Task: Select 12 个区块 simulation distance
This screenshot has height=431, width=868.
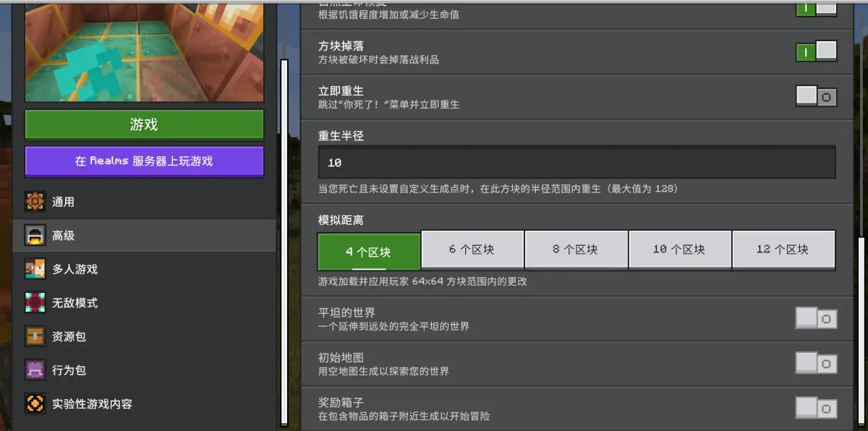Action: pos(783,250)
